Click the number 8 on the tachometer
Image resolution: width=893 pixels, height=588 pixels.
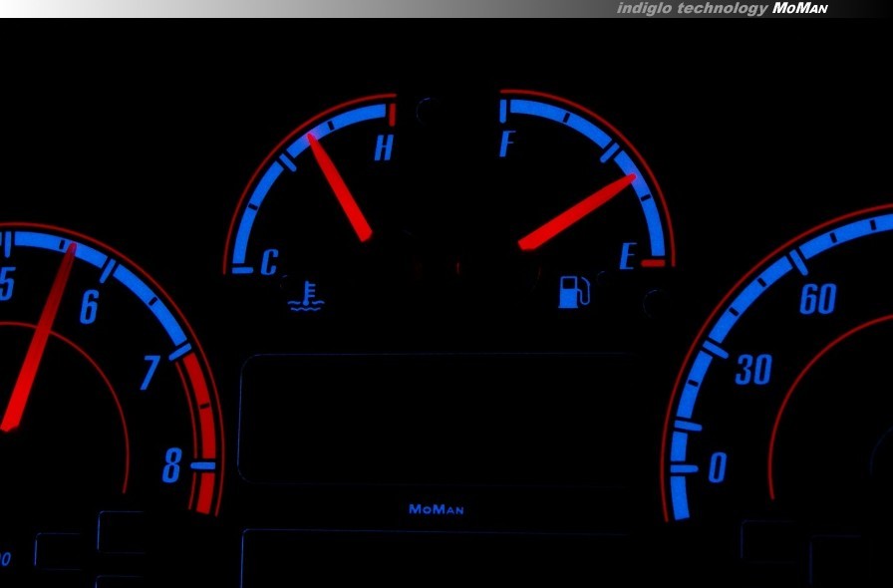pyautogui.click(x=171, y=465)
